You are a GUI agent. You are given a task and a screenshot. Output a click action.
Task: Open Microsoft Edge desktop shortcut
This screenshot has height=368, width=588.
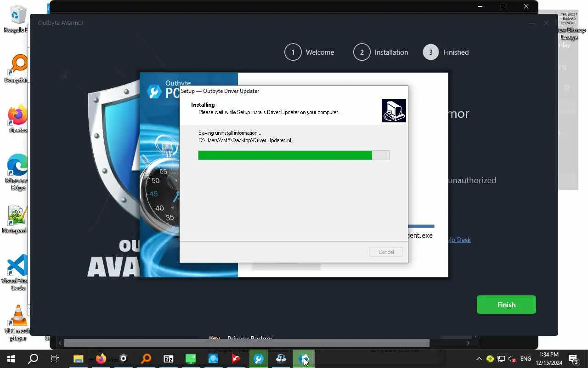(x=17, y=172)
